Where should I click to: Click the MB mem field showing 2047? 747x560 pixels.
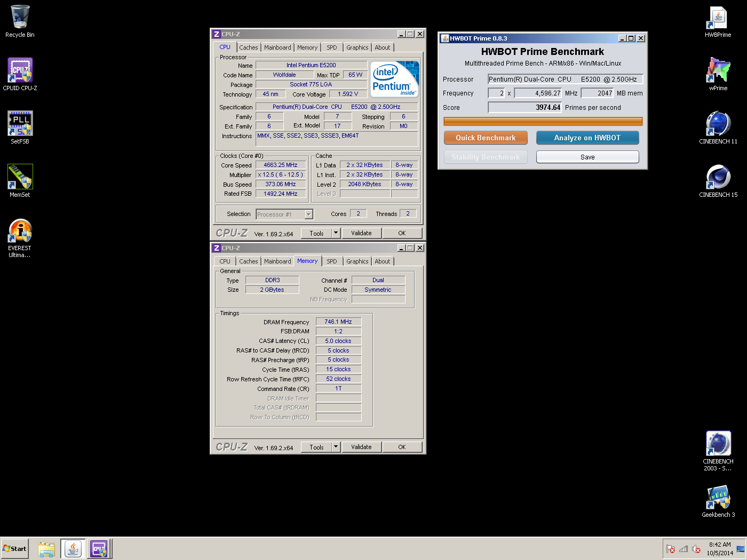pos(597,93)
